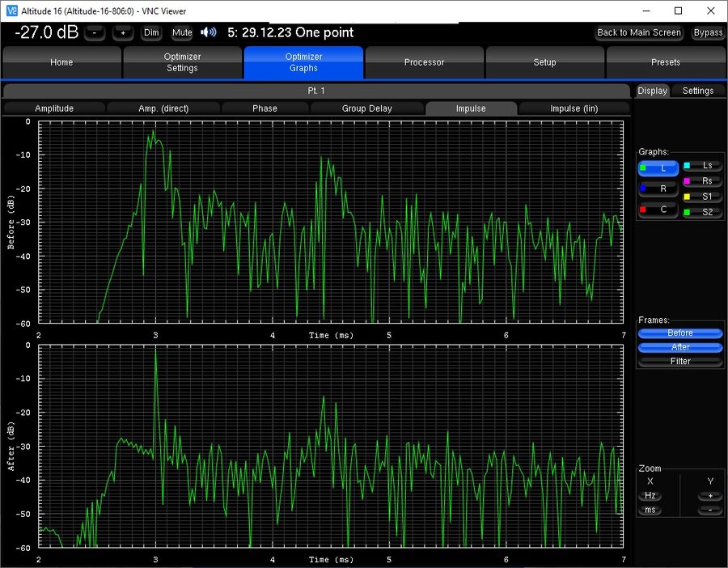Select the Pt. 1 measurement point bar
The height and width of the screenshot is (568, 728).
click(x=316, y=91)
